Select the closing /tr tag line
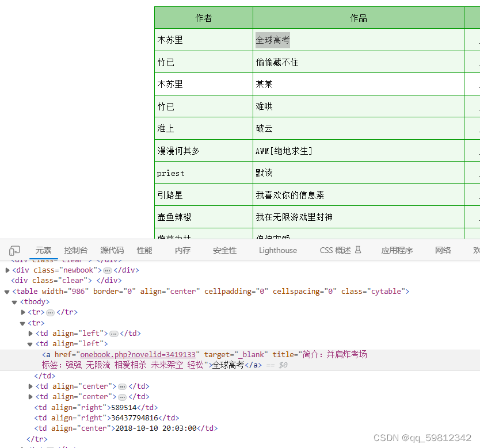The height and width of the screenshot is (448, 480). (x=37, y=439)
